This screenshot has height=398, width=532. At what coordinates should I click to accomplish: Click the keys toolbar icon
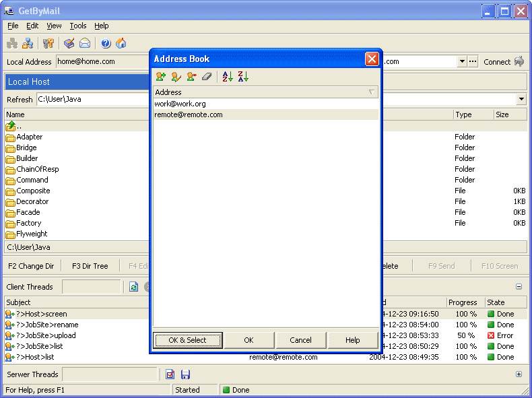(48, 43)
